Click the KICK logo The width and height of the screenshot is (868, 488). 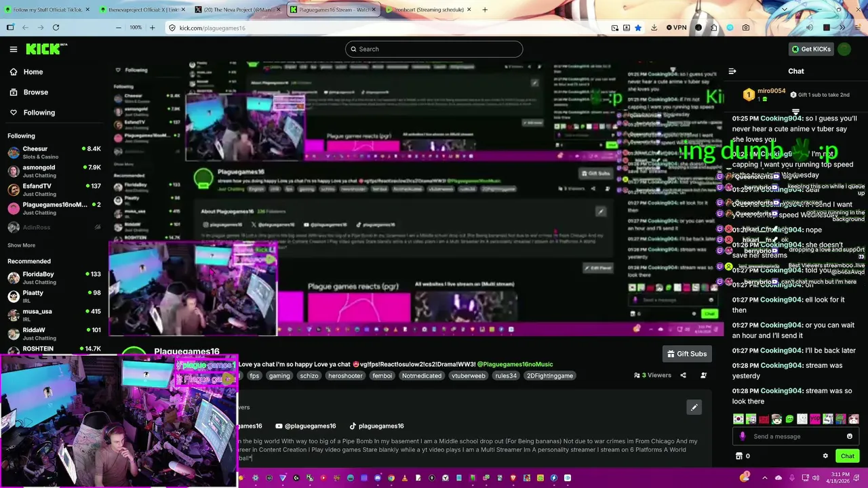[45, 49]
